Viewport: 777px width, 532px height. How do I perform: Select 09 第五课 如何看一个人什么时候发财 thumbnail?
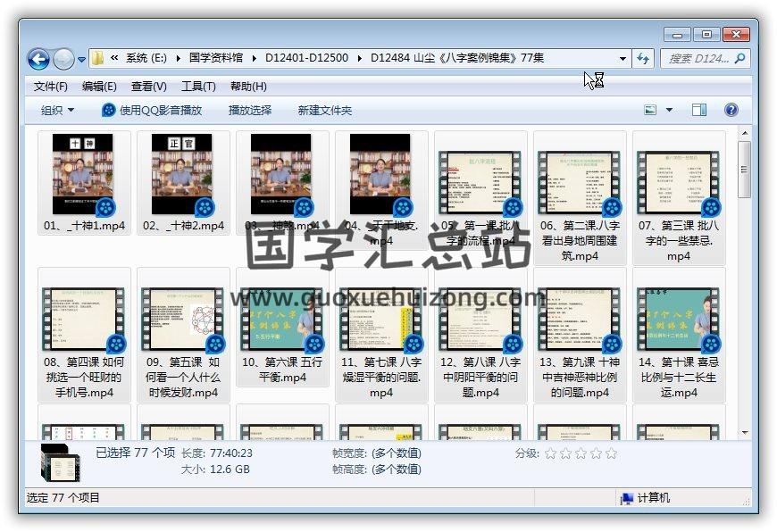183,320
